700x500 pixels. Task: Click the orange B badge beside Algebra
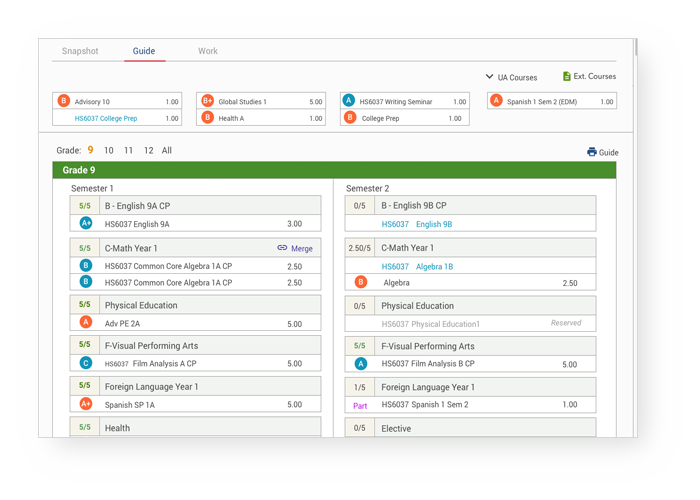click(x=361, y=283)
